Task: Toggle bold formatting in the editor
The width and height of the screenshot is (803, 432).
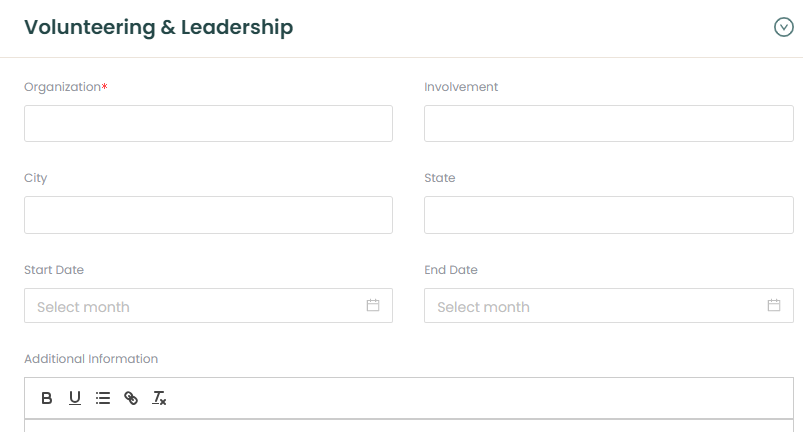Action: coord(47,398)
